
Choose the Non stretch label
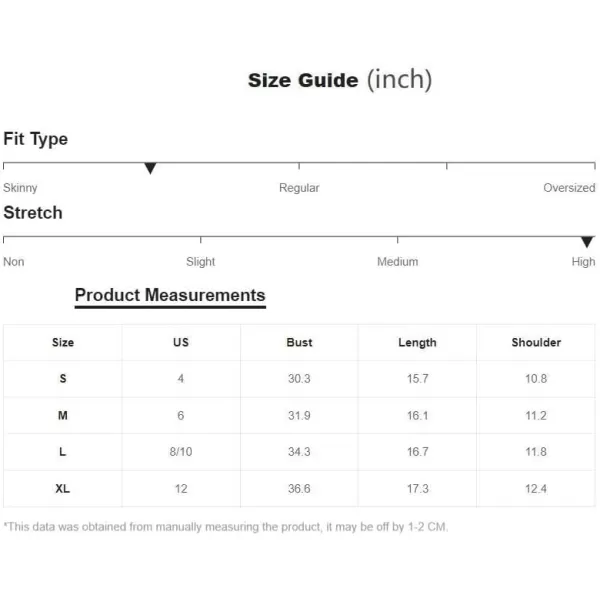(x=14, y=262)
